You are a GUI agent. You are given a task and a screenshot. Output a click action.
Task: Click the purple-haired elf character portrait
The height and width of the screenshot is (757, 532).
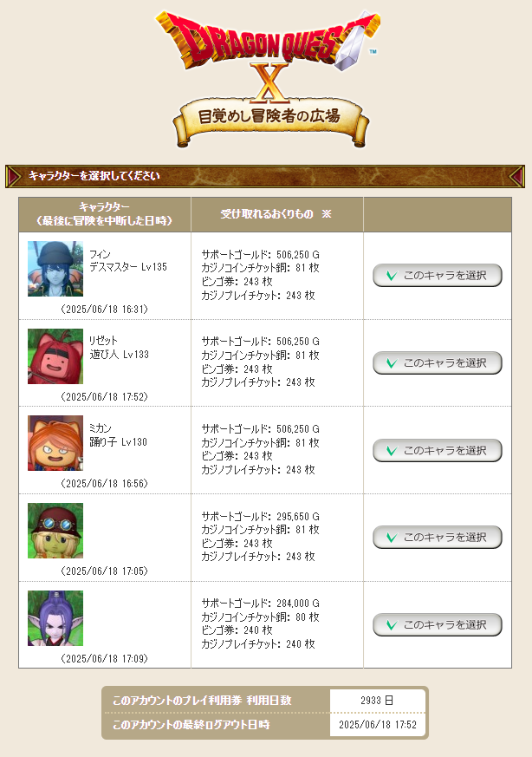pos(55,618)
